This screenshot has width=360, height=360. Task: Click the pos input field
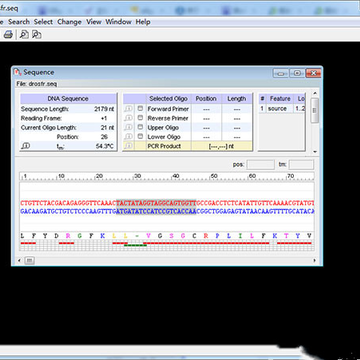pos(261,164)
